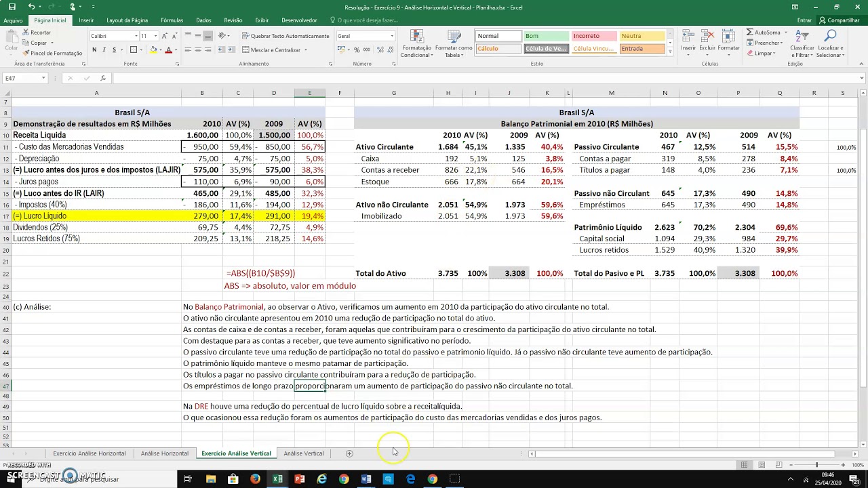Viewport: 868px width, 488px height.
Task: Expand the Mesclar e Centralizar dropdown arrow
Action: [x=306, y=49]
